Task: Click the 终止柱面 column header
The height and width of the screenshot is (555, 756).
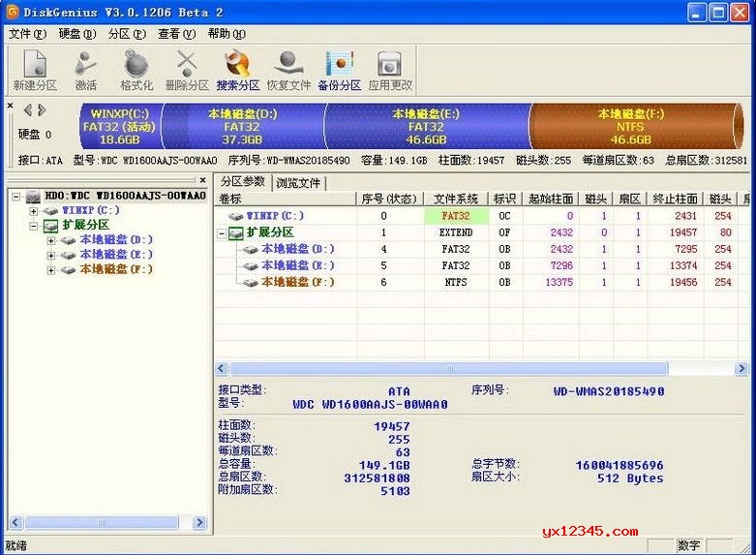Action: tap(675, 199)
